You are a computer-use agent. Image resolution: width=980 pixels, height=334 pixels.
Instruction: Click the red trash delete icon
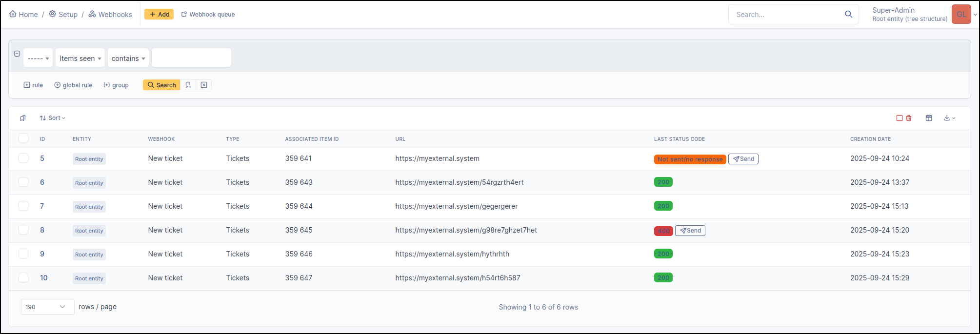(x=909, y=118)
